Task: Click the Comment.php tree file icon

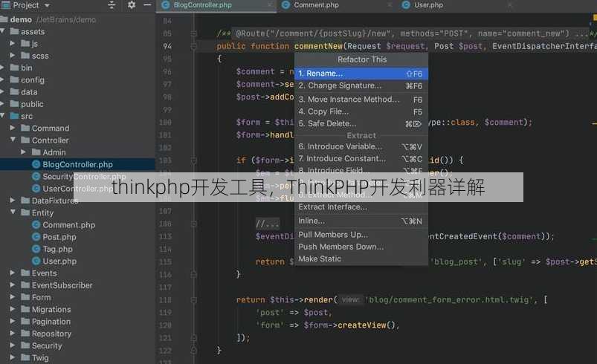Action: coord(36,225)
